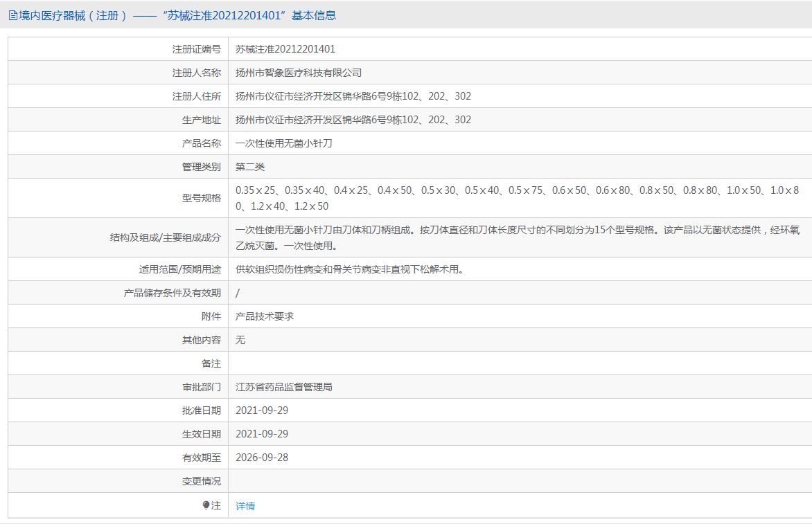
Task: Click the 产品名称 label
Action: pos(202,143)
